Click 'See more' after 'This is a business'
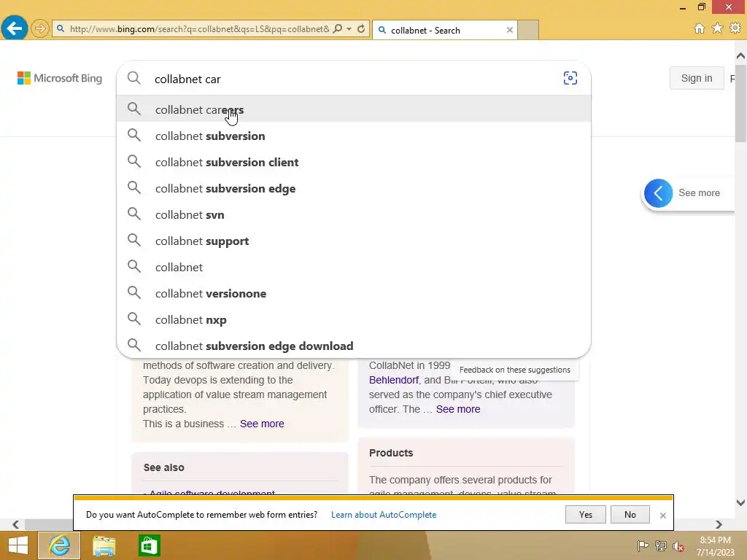Viewport: 747px width, 560px height. (x=262, y=424)
